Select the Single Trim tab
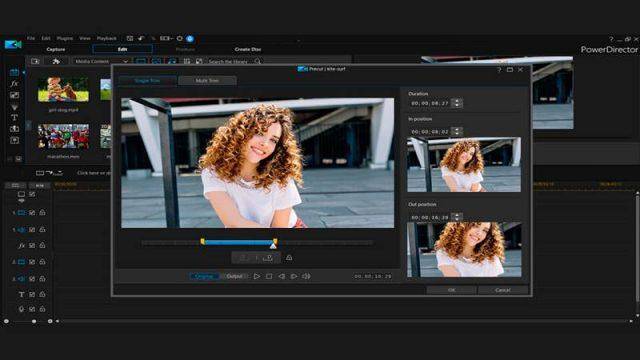Screen dimensions: 640x360 click(x=147, y=80)
